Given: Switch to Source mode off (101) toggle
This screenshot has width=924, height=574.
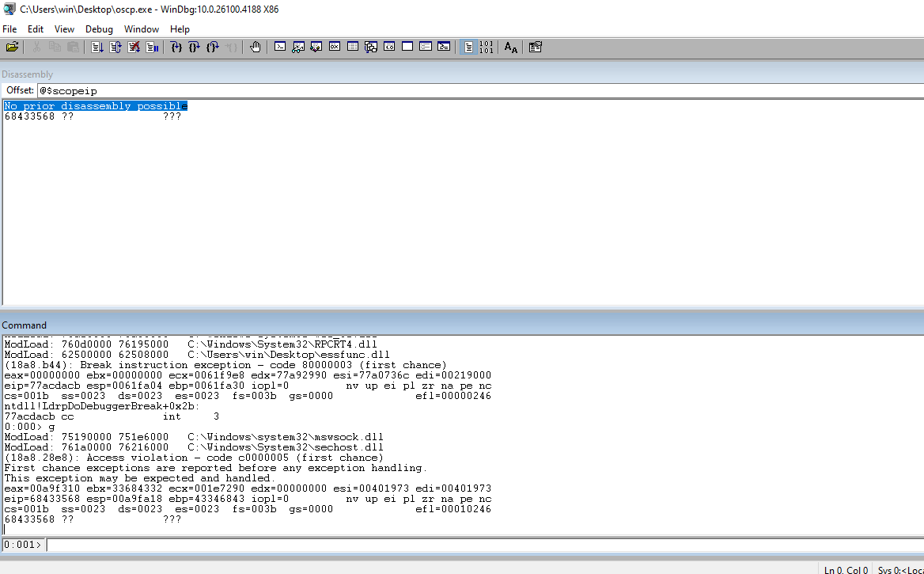Looking at the screenshot, I should tap(487, 48).
